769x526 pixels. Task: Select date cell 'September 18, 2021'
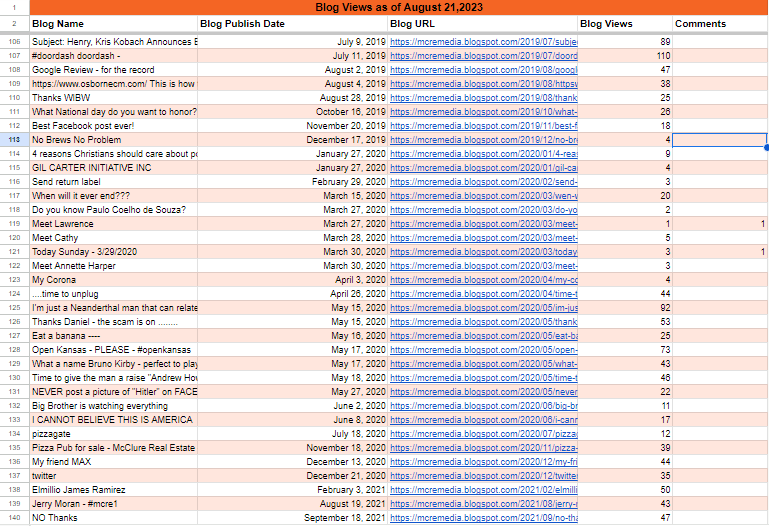(x=292, y=518)
